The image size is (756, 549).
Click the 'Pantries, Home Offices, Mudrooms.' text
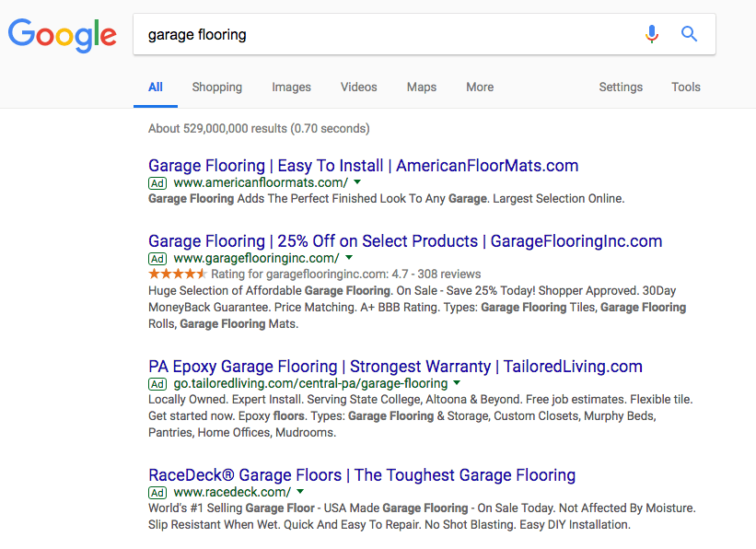click(x=242, y=432)
